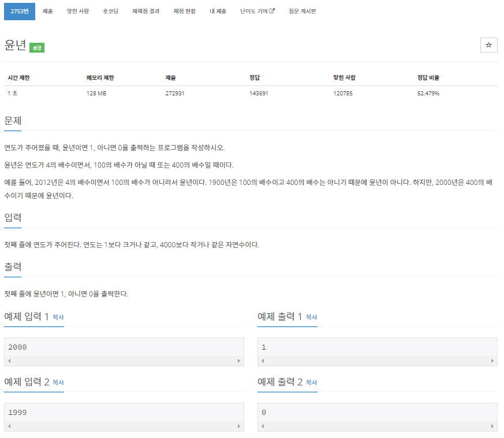
Task: Click right scroll arrow in 예제 출력 2 box
Action: [x=492, y=426]
